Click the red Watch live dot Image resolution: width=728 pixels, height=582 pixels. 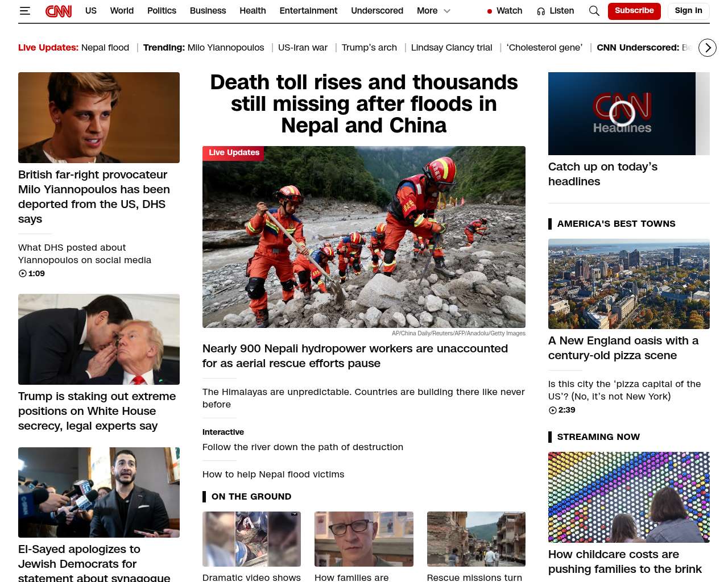coord(490,11)
